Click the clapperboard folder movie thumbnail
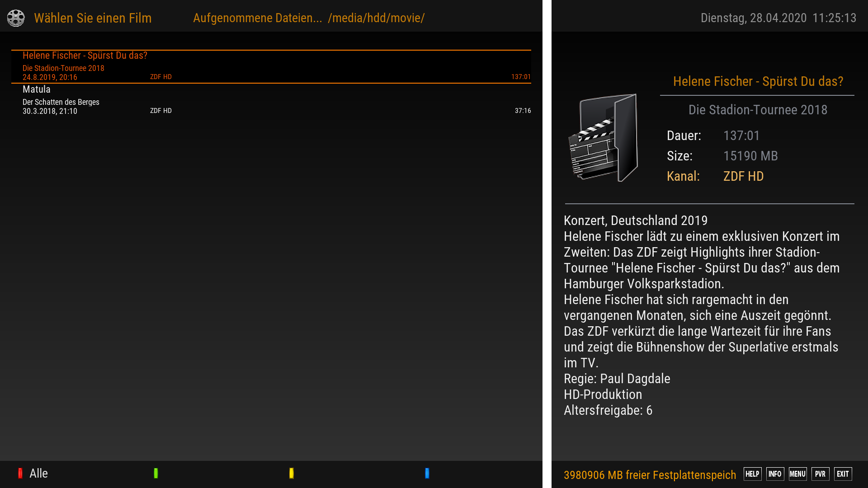This screenshot has width=868, height=488. tap(604, 138)
